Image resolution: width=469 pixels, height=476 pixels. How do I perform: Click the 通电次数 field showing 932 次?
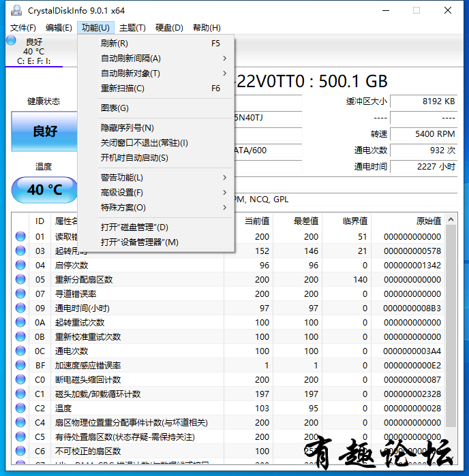click(424, 150)
